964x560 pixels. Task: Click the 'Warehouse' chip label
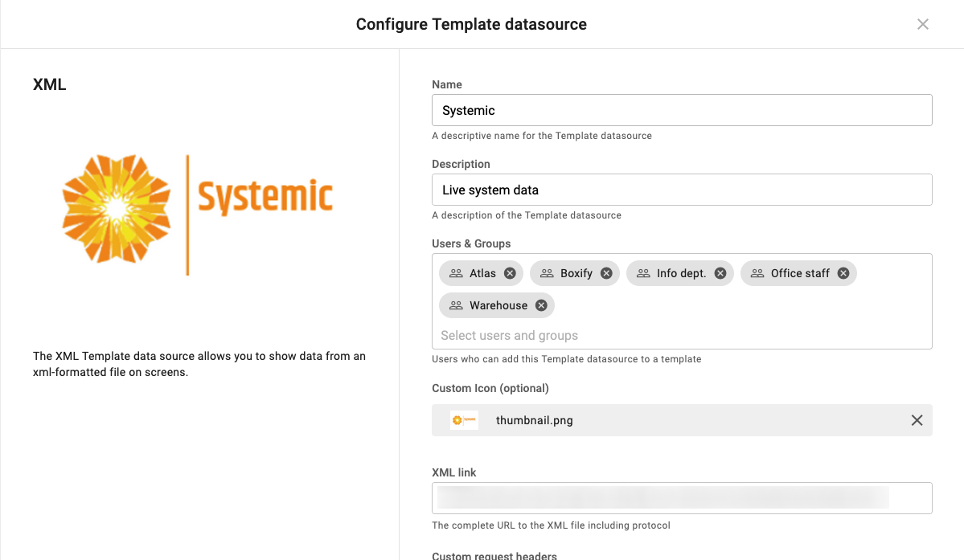[498, 305]
